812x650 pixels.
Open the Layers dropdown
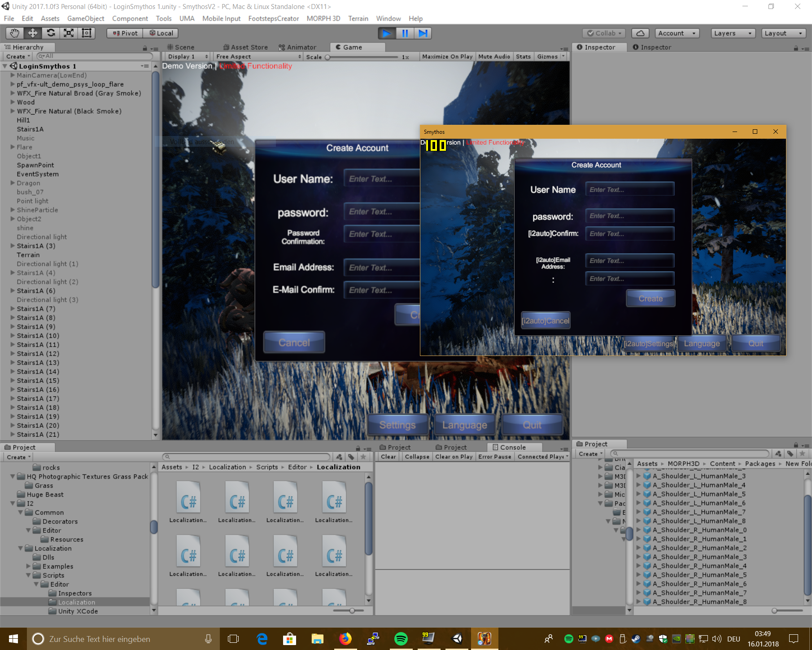[x=733, y=33]
